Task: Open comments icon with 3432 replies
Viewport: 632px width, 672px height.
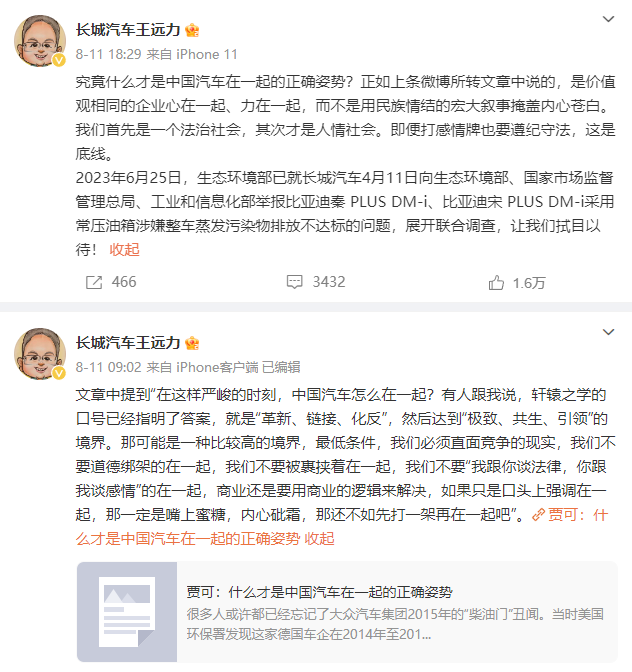Action: click(x=294, y=282)
